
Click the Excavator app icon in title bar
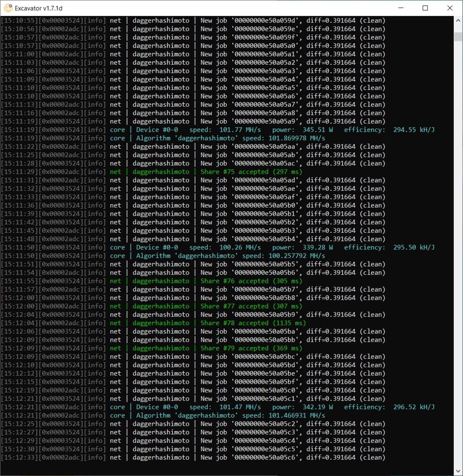click(x=8, y=8)
